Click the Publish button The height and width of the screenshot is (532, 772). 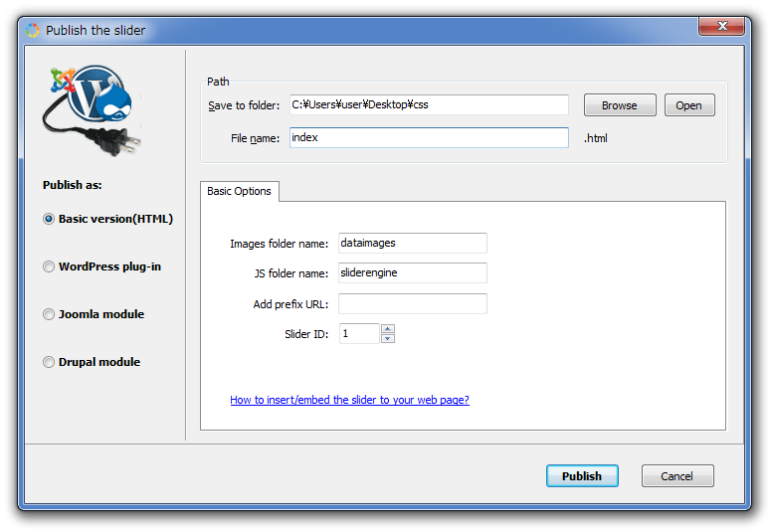(582, 476)
